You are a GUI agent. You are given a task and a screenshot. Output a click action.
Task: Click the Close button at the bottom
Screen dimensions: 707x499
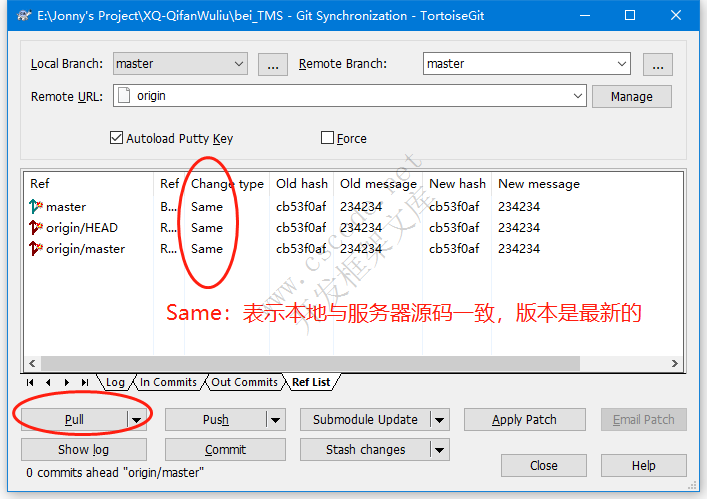click(544, 466)
